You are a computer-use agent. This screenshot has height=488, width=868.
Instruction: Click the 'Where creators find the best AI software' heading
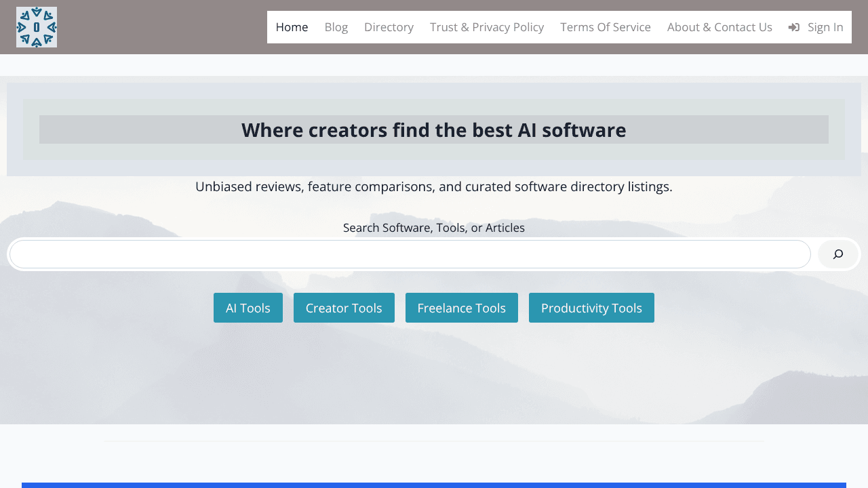(434, 129)
